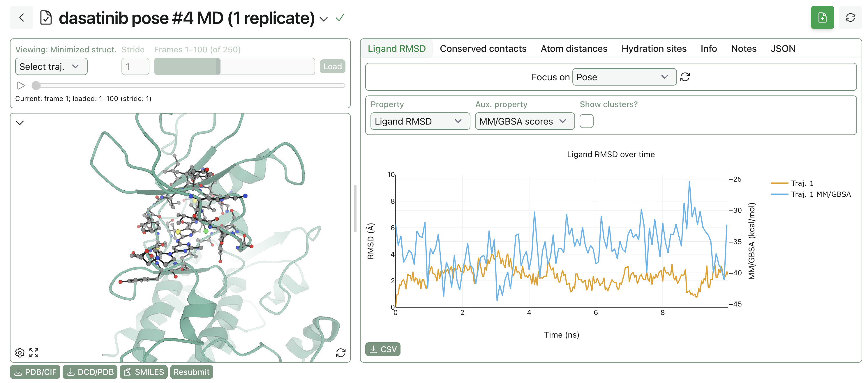Switch to the Ligand RMSD tab
Image resolution: width=868 pixels, height=383 pixels.
(397, 49)
